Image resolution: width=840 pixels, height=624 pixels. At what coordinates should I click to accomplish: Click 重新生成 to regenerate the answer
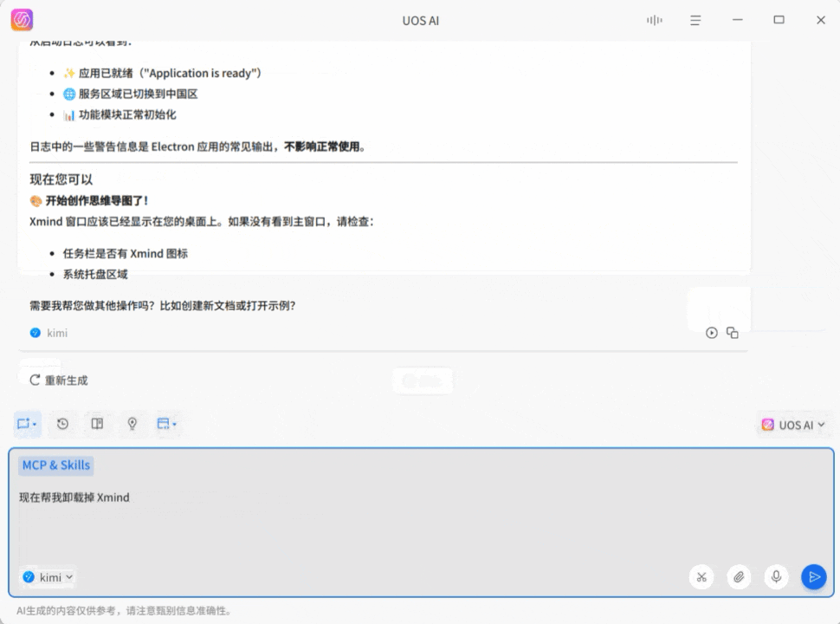[x=58, y=380]
